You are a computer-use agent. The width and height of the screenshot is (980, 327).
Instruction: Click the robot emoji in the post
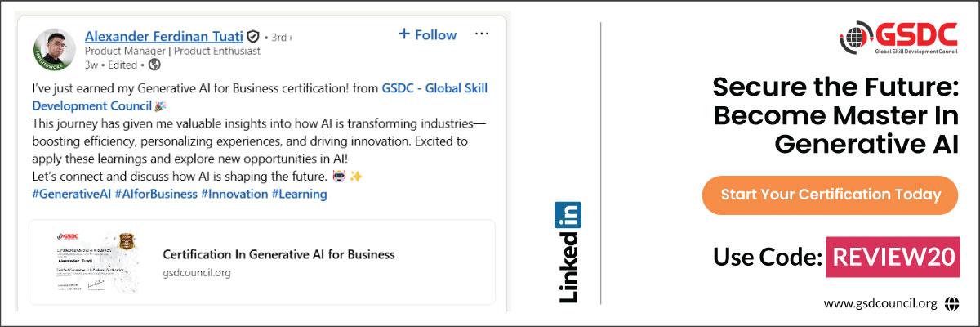[x=337, y=177]
